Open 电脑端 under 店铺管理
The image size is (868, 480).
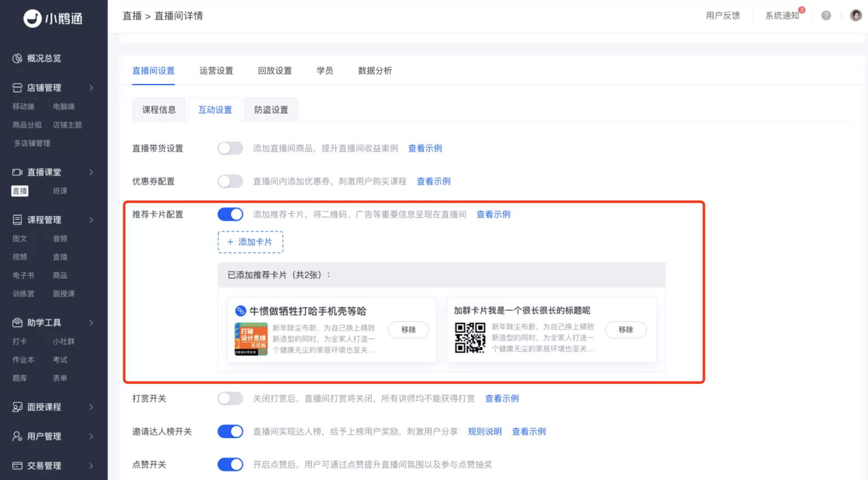point(64,106)
